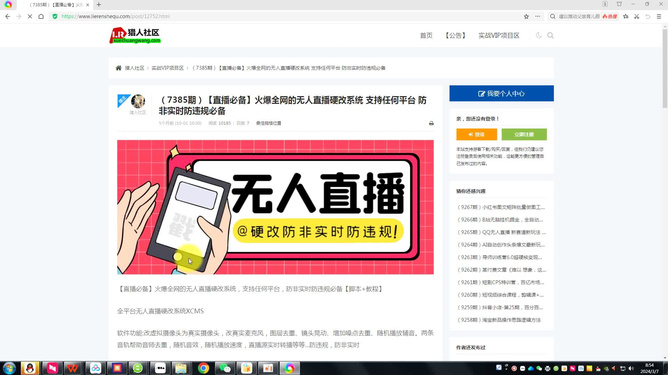Click the breadcrumb home icon
The width and height of the screenshot is (668, 375).
point(118,68)
